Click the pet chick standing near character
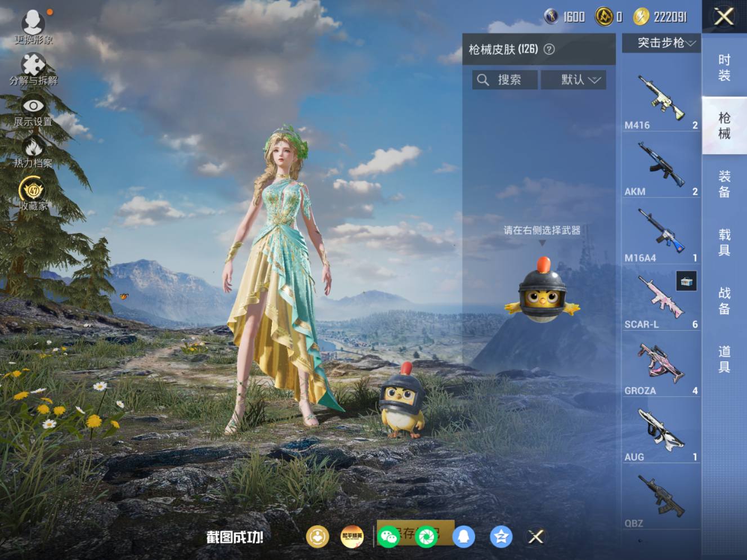 click(x=402, y=400)
